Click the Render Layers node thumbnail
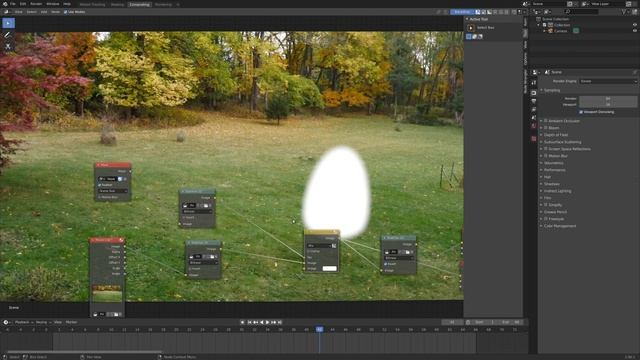 click(107, 293)
